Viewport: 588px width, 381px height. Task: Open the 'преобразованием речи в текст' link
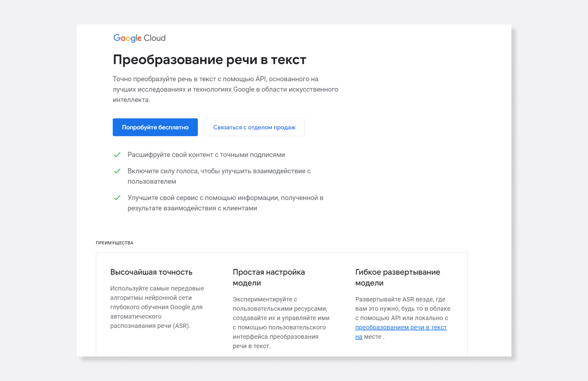401,327
